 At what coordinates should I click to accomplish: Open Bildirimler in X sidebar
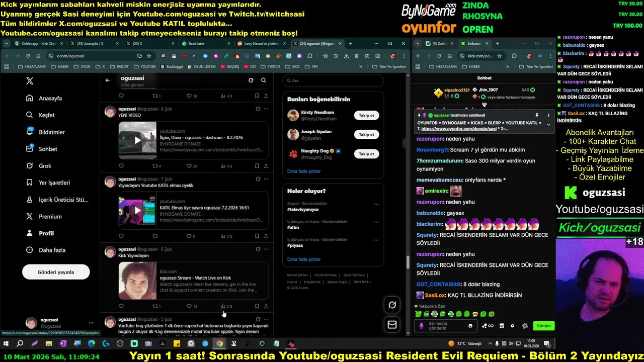click(45, 132)
